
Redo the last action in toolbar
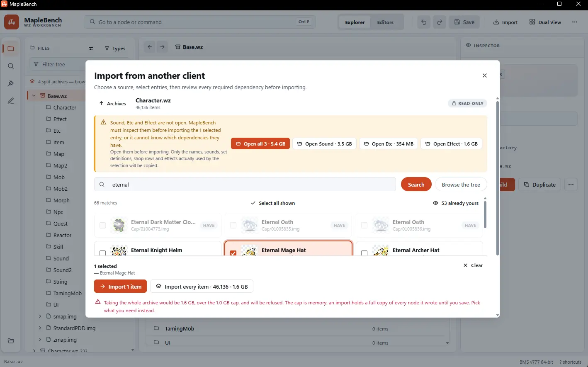[x=440, y=22]
